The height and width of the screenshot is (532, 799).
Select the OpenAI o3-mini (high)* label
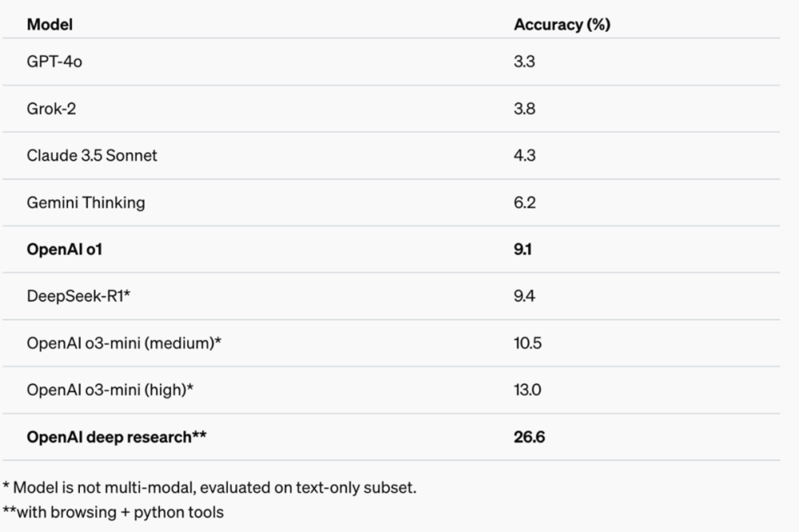[x=111, y=391]
